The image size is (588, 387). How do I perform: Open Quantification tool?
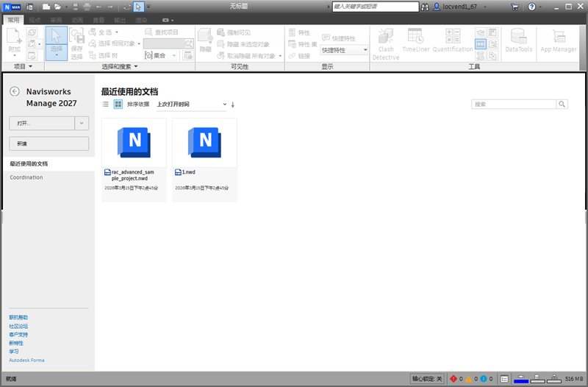(453, 40)
